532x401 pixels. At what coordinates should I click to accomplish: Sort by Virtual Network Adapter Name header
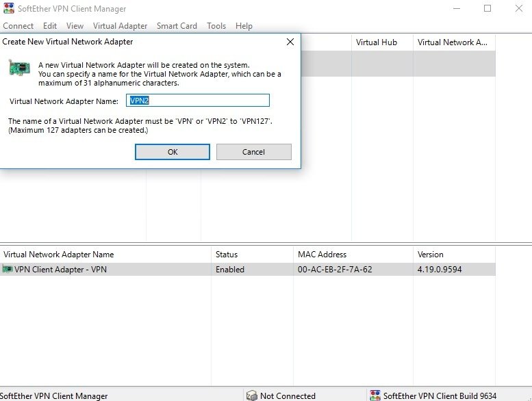click(x=105, y=255)
